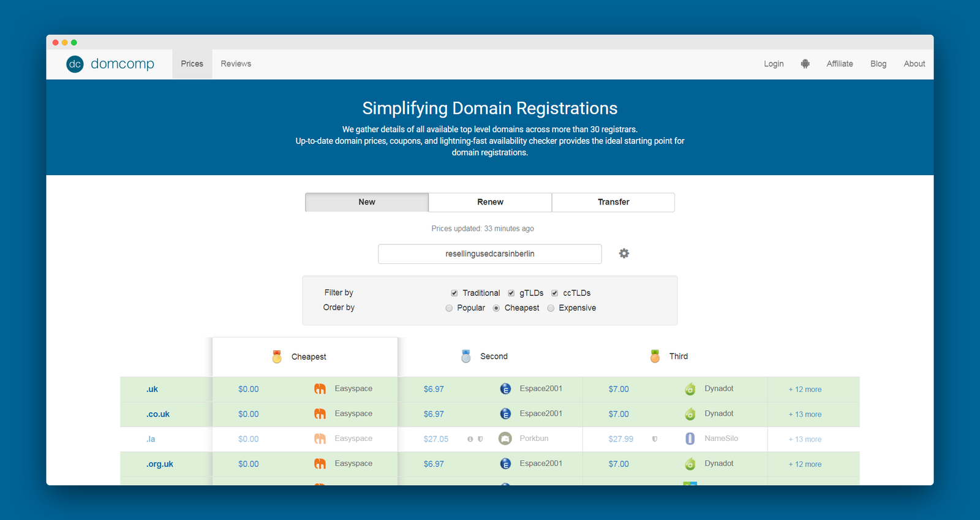Expand + 13 more in .co.uk row
Viewport: 980px width, 520px height.
point(805,415)
